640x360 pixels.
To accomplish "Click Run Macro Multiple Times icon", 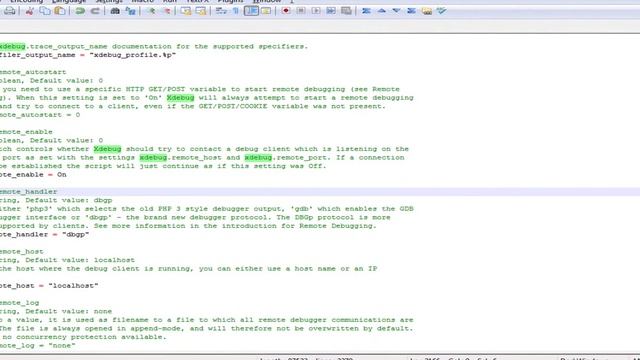I will coord(331,11).
